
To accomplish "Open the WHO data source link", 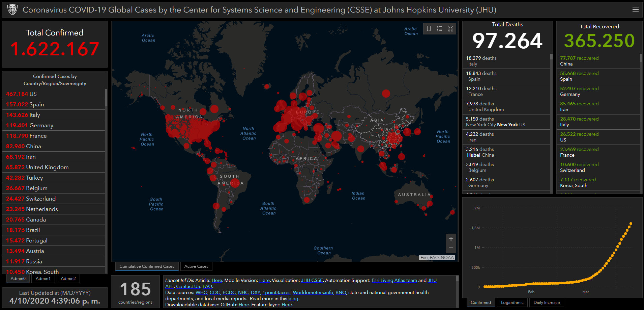I will (x=202, y=292).
